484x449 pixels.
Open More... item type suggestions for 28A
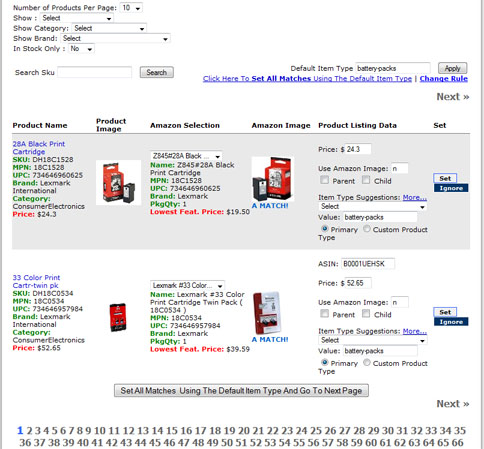coord(415,197)
